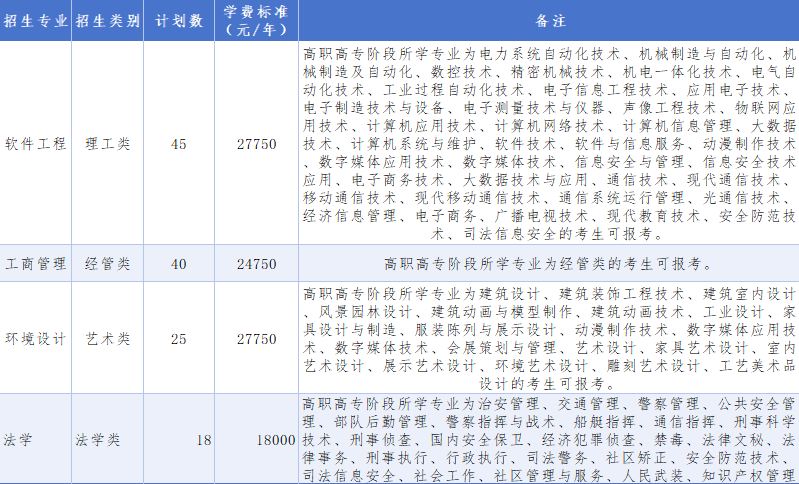
Task: Click the 18000 tuition cell
Action: click(275, 439)
